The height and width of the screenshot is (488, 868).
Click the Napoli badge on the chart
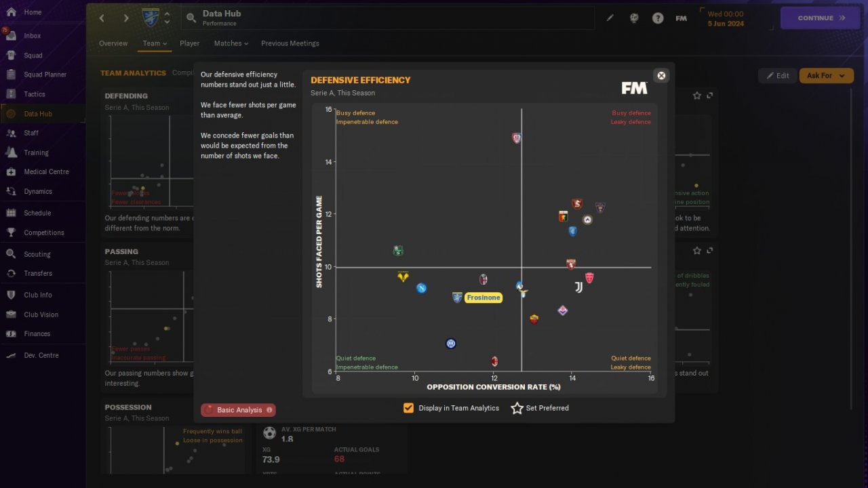pyautogui.click(x=421, y=288)
